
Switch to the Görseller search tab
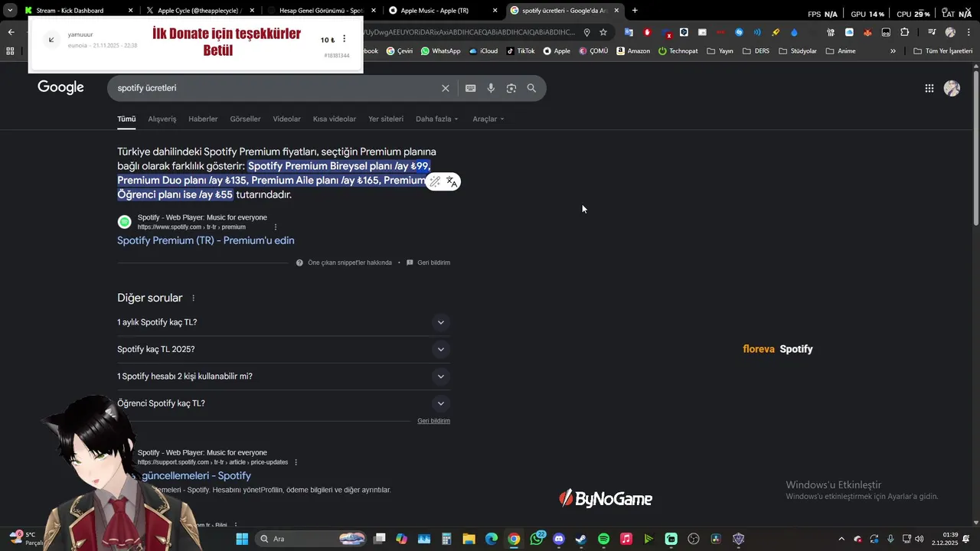pos(245,119)
